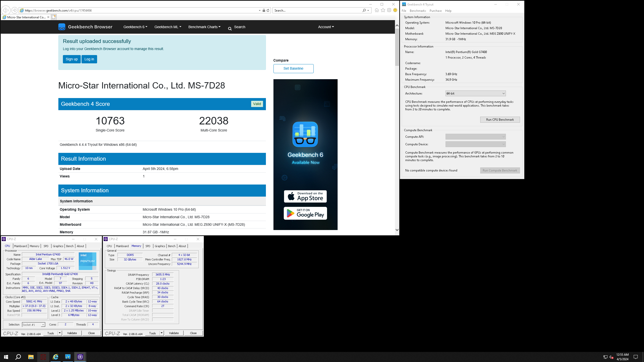Open the Benchmarks menu in Geekbench 4
Screen dimensions: 644x362
418,11
